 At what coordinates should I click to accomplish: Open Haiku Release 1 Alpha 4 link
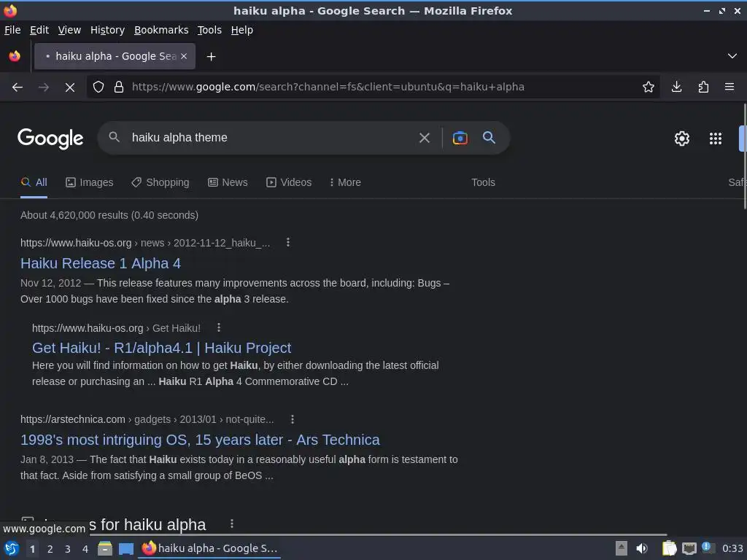pos(101,263)
